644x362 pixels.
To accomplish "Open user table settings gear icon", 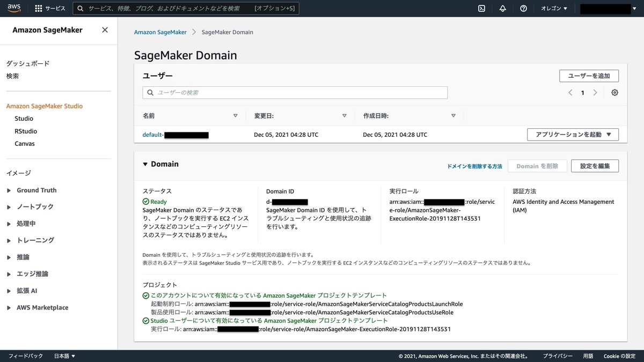I will tap(615, 93).
